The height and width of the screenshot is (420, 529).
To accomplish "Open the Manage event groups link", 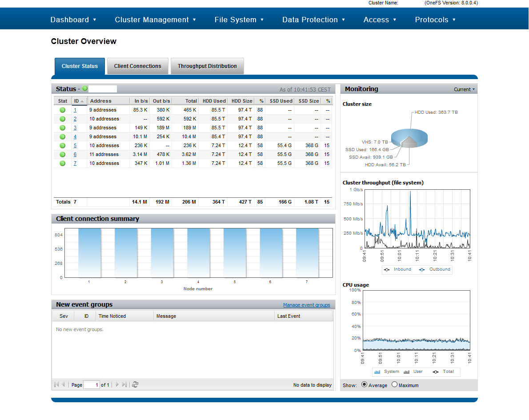I will pos(306,305).
